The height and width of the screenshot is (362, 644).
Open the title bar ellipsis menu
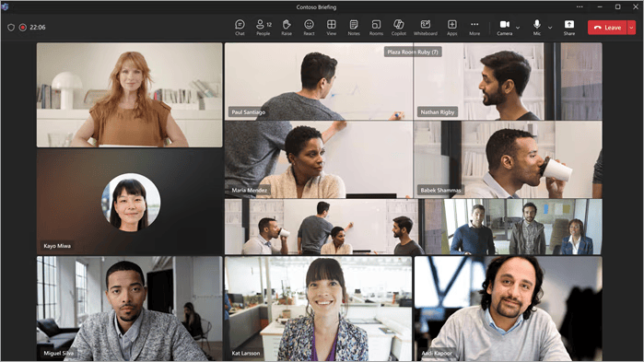point(580,6)
